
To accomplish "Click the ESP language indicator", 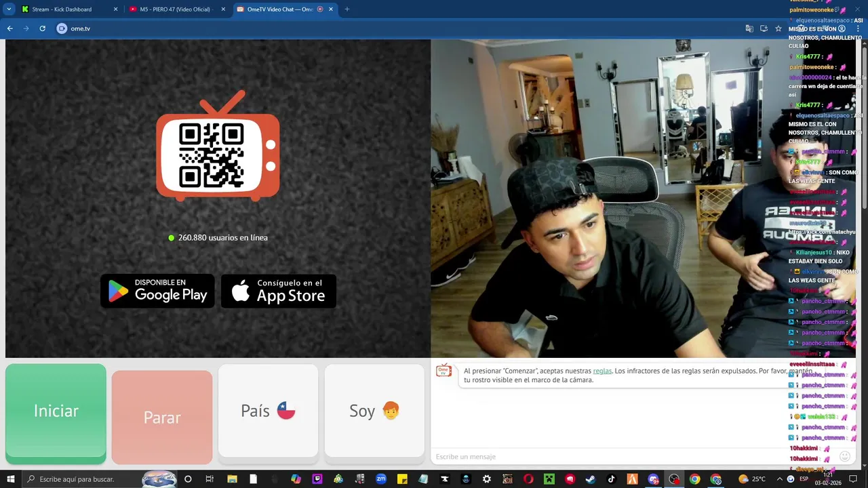I will [804, 479].
